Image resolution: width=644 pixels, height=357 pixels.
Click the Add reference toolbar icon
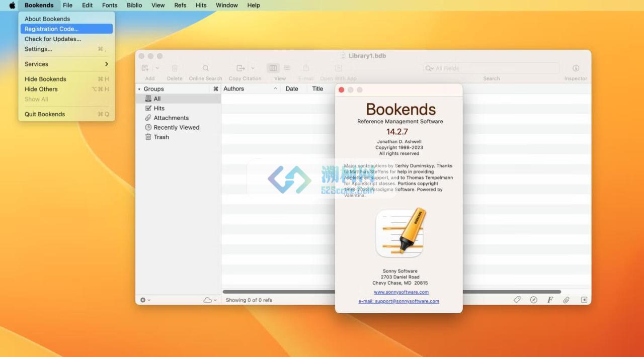pos(145,68)
